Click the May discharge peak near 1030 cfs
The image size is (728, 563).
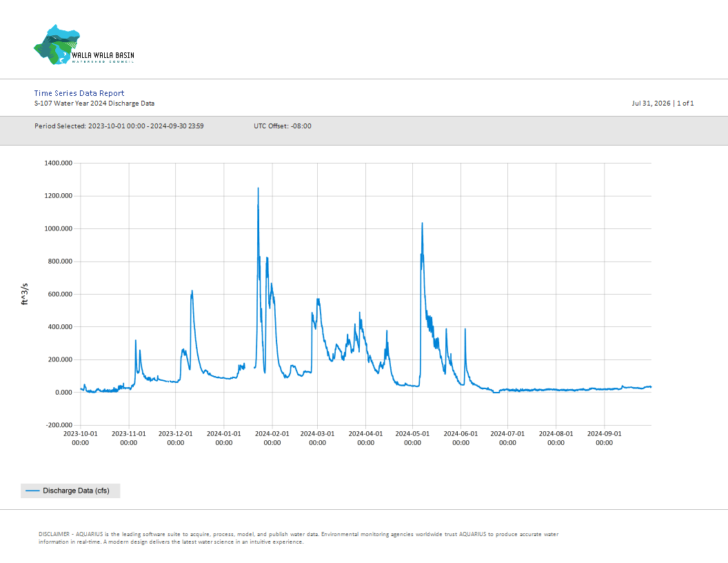tap(422, 224)
